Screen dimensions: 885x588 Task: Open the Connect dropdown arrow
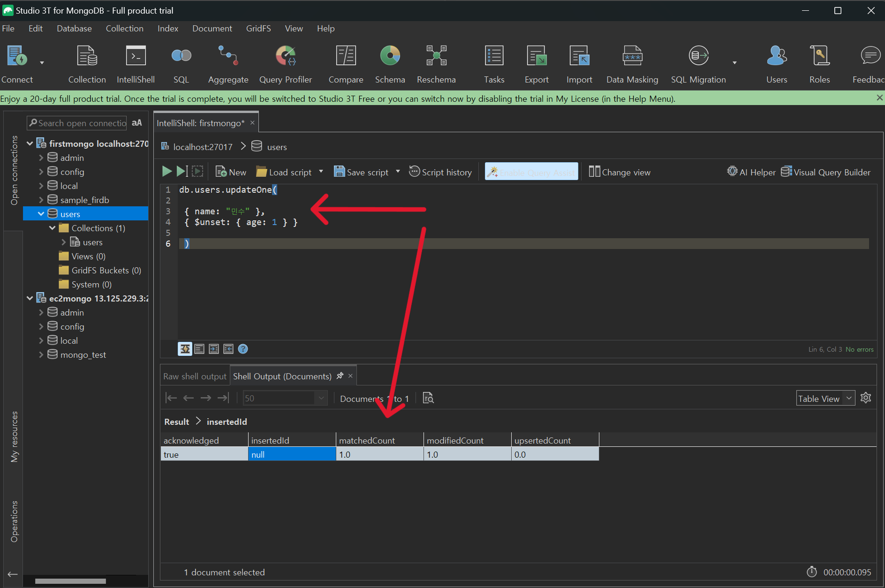(x=42, y=62)
